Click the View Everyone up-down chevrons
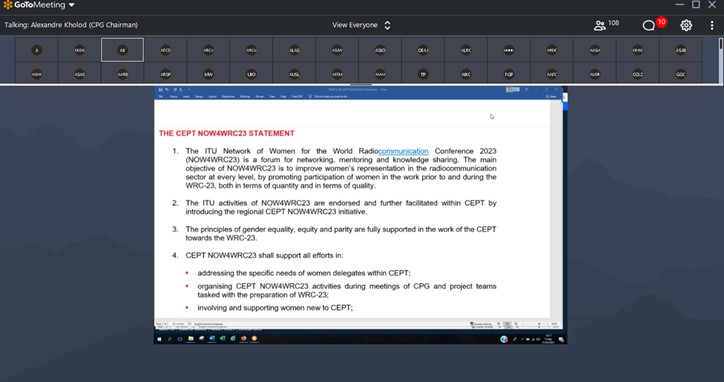This screenshot has width=724, height=382. [x=387, y=25]
